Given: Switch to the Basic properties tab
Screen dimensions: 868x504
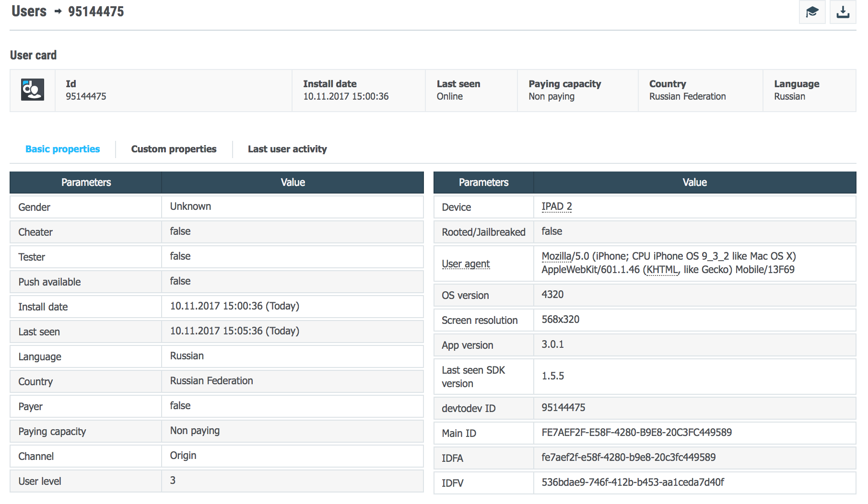Looking at the screenshot, I should 62,149.
